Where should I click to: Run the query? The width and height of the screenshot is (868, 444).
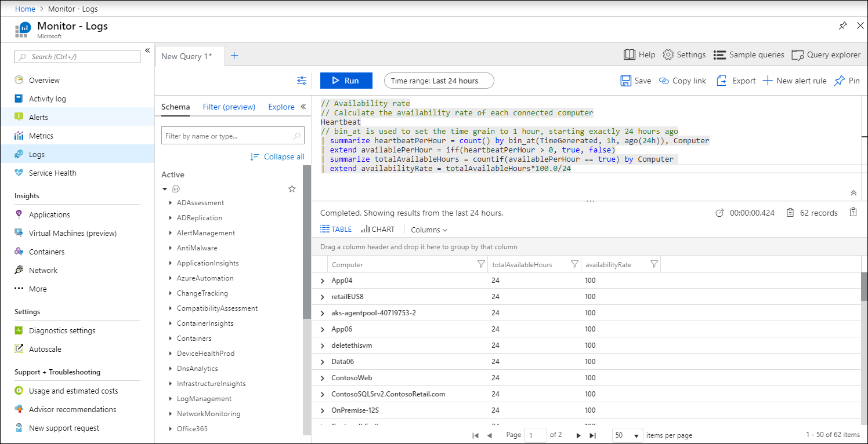pyautogui.click(x=345, y=81)
